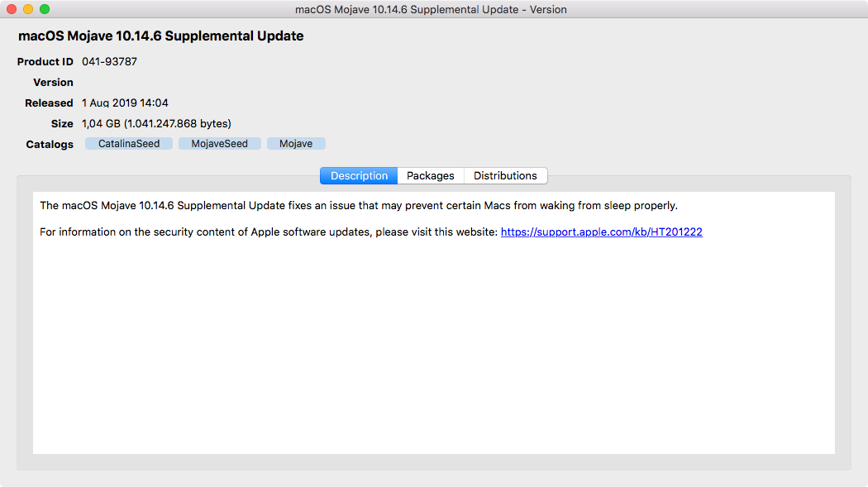868x487 pixels.
Task: Zoom the window with the green button
Action: pos(45,9)
